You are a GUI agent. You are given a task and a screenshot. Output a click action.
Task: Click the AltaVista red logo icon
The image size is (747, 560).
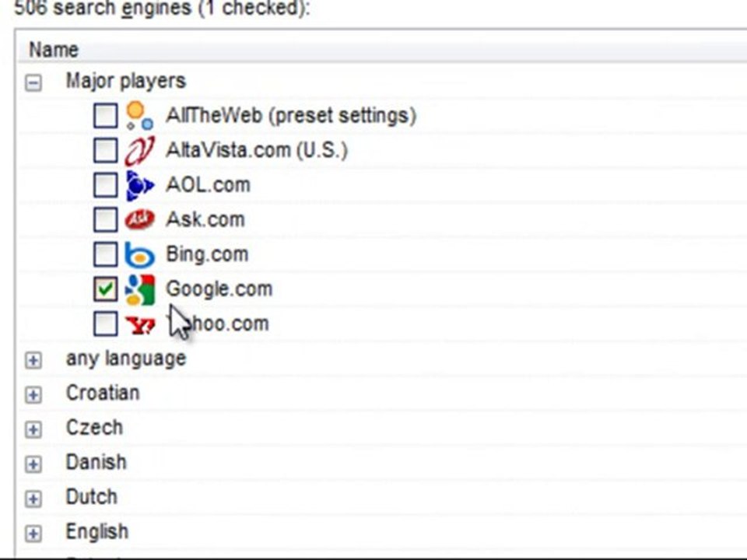139,150
